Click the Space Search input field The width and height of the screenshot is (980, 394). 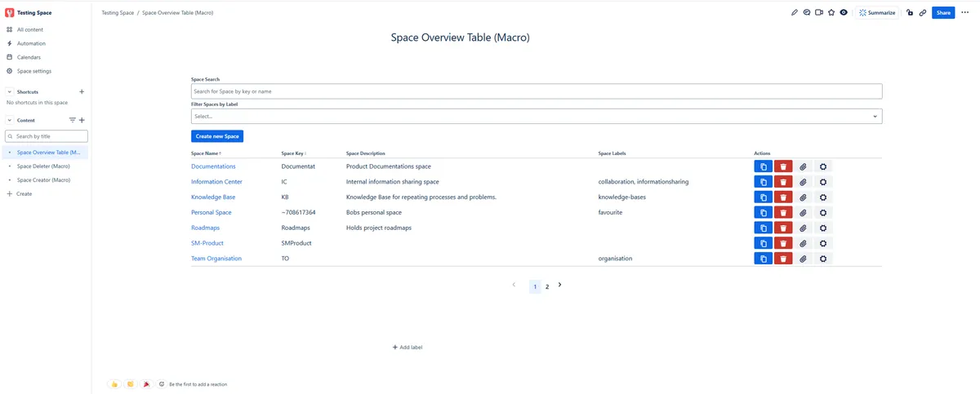tap(537, 91)
